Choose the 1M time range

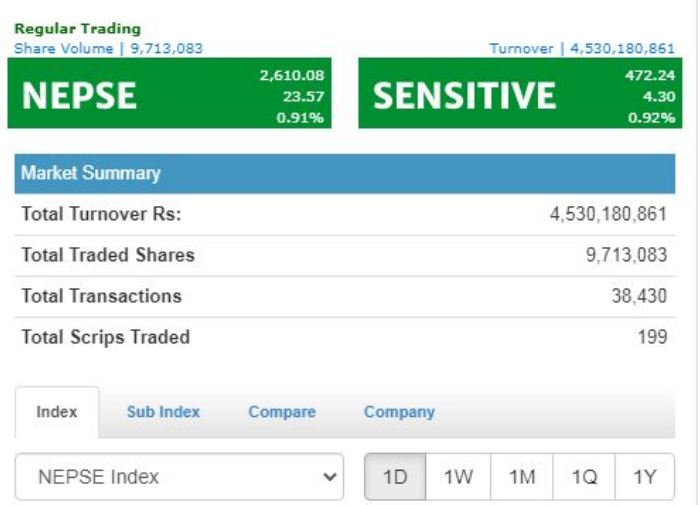tap(522, 477)
